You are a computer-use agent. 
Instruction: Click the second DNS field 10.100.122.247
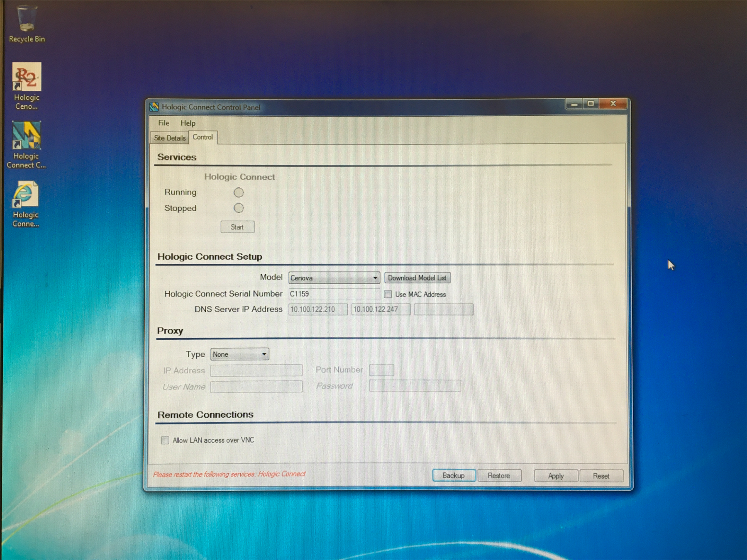tap(381, 309)
